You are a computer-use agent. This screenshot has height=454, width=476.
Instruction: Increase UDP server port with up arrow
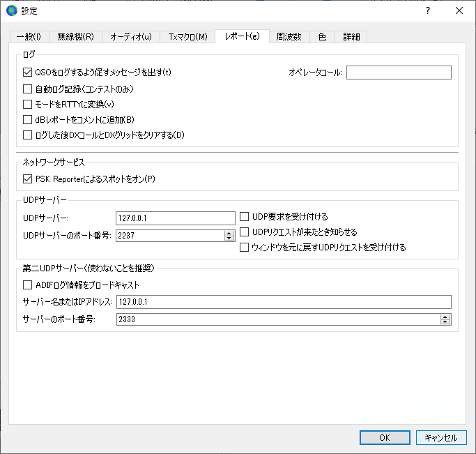click(x=229, y=233)
